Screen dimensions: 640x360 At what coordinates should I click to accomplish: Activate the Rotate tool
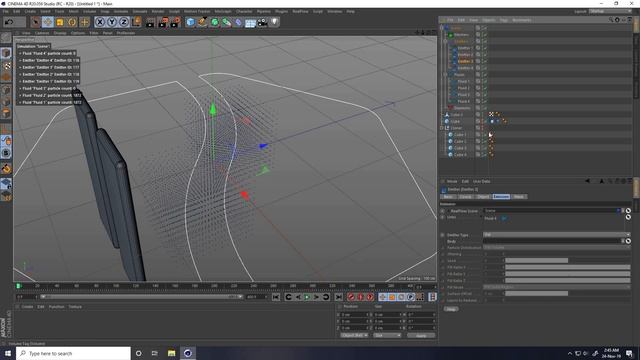[72, 22]
